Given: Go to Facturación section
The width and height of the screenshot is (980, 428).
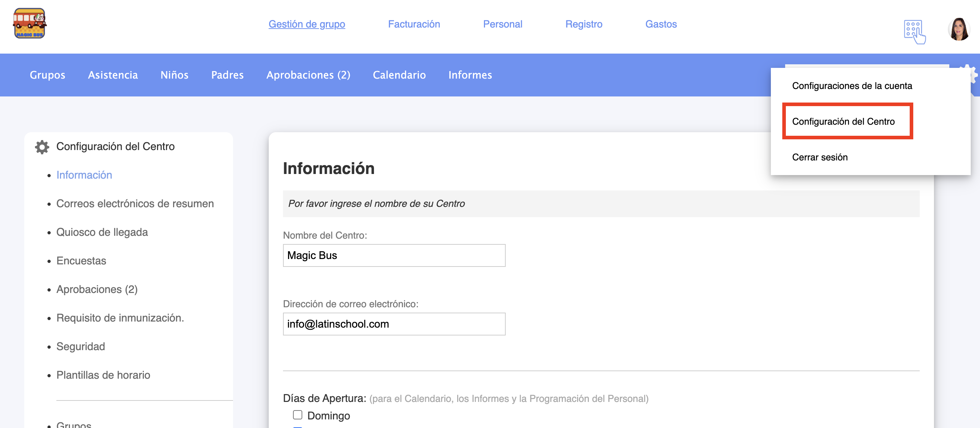Looking at the screenshot, I should (414, 24).
